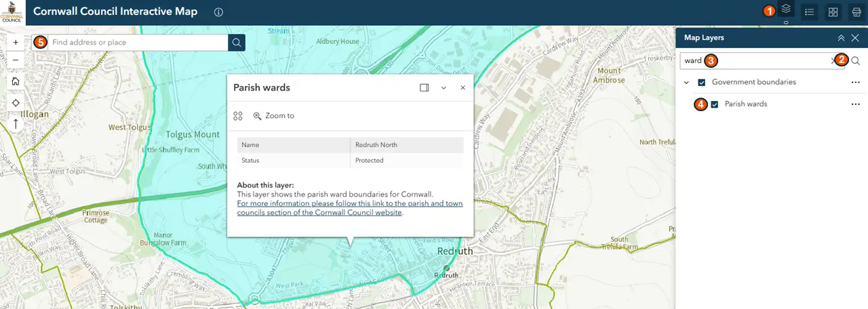Image resolution: width=868 pixels, height=309 pixels.
Task: Zoom out on the map
Action: [16, 60]
